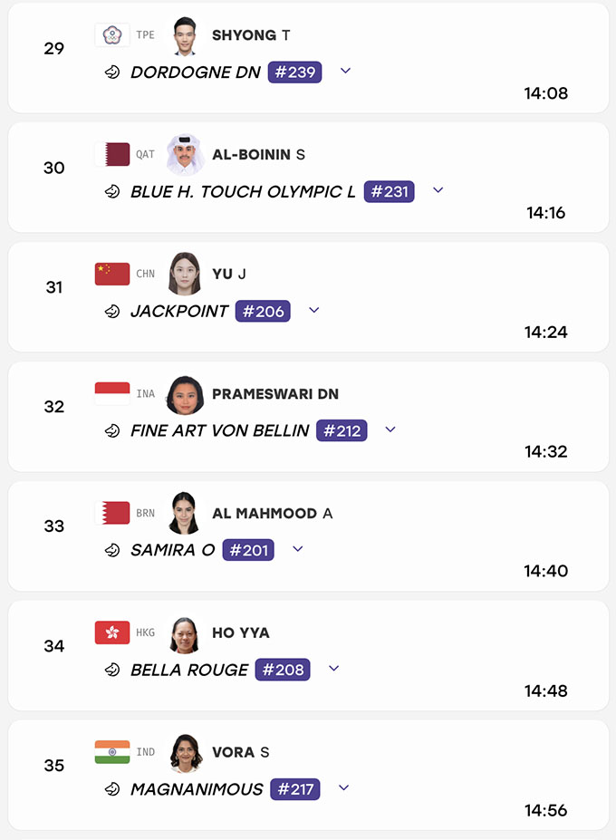
Task: Click the #201 horse number badge
Action: [x=248, y=550]
